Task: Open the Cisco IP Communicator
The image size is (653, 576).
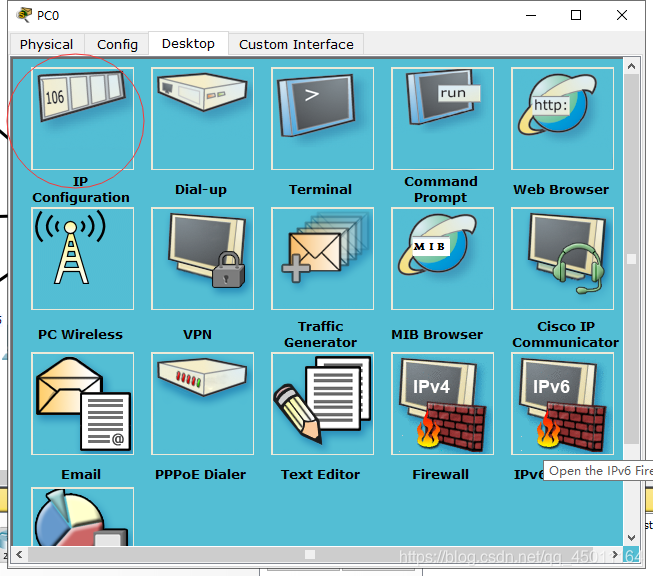Action: (562, 259)
